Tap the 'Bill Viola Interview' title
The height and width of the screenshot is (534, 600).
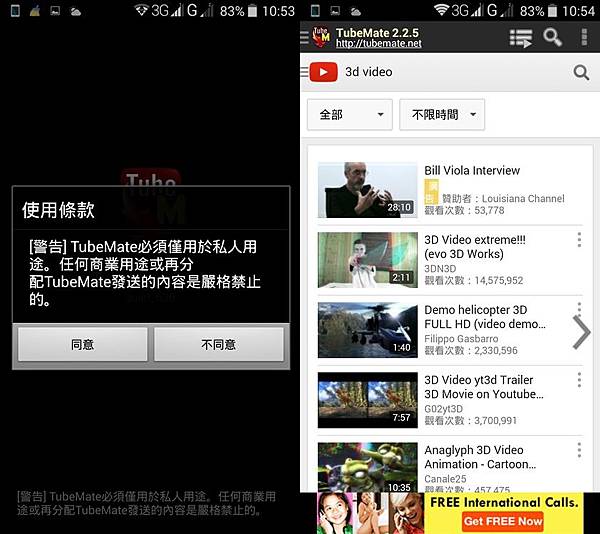click(472, 171)
